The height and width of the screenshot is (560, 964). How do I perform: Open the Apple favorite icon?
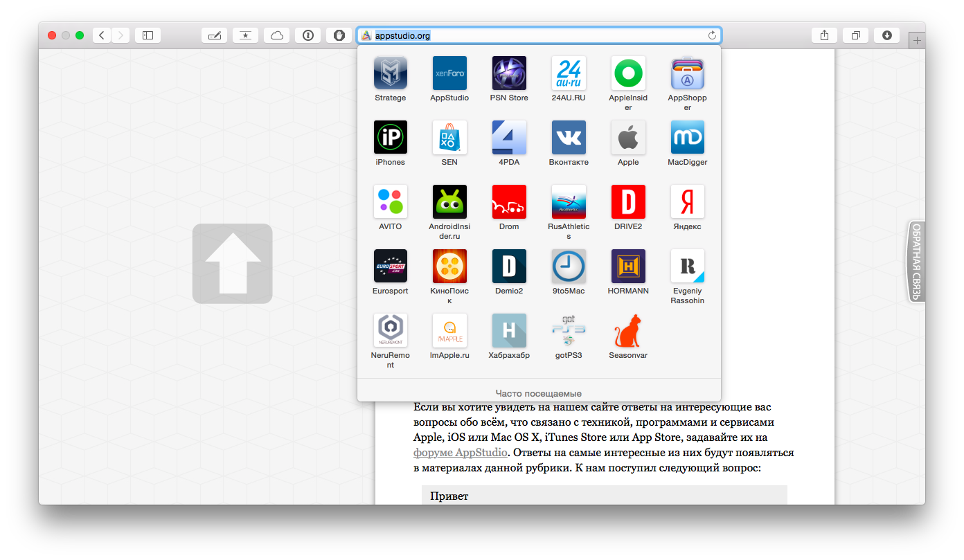point(628,138)
